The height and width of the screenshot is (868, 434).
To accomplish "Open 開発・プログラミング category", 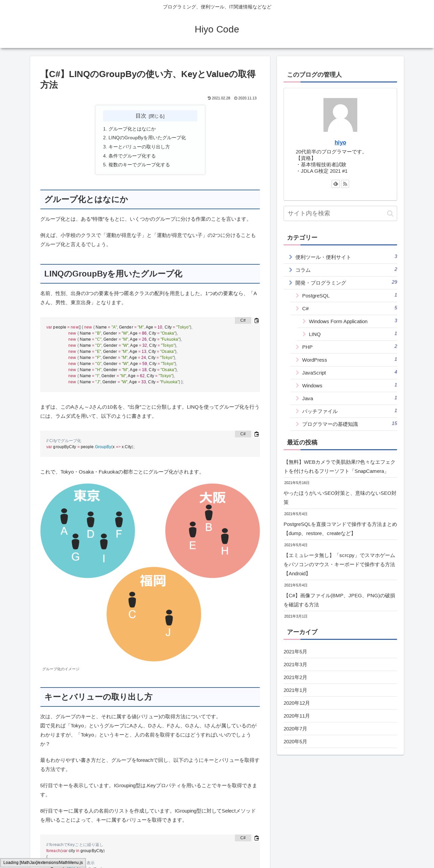I will coord(340,283).
